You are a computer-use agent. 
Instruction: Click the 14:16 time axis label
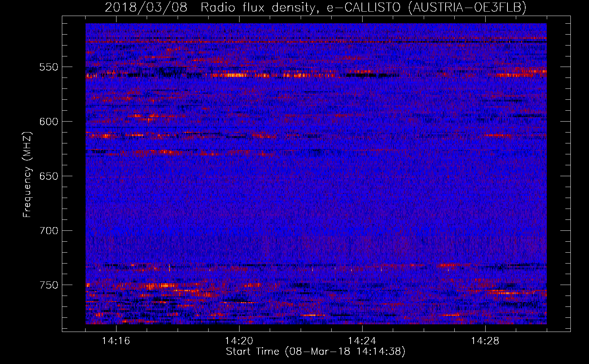pyautogui.click(x=116, y=341)
